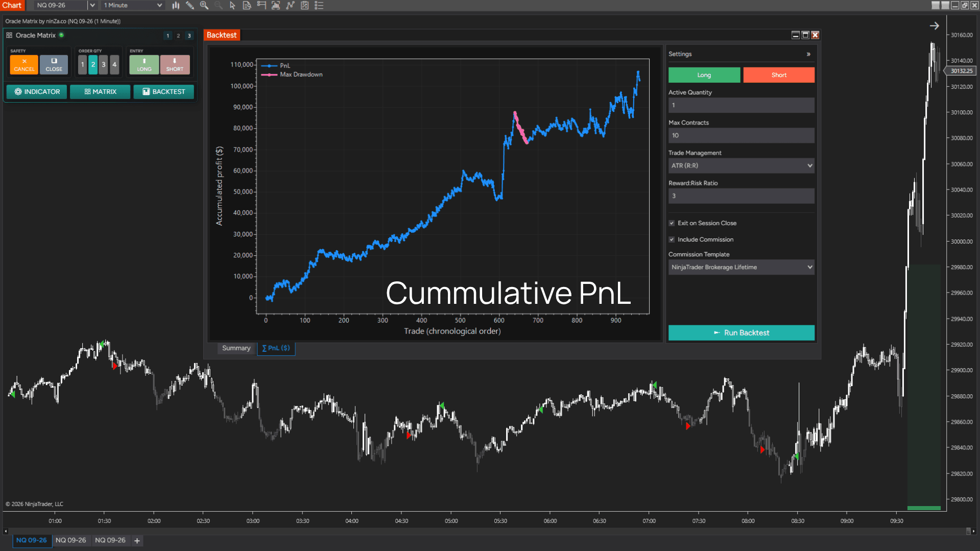Click the grayed zoom out magnifier icon
This screenshot has height=551, width=980.
[219, 5]
